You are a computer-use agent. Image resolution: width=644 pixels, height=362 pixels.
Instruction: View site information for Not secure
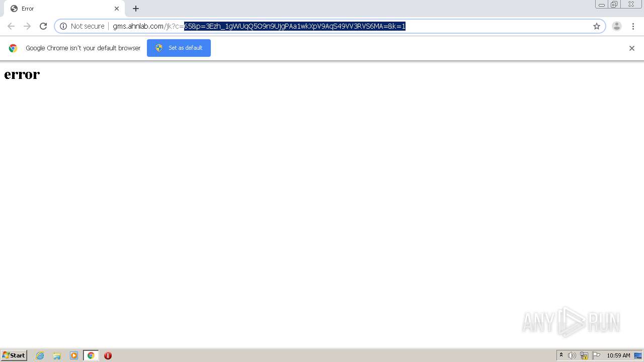coord(82,26)
